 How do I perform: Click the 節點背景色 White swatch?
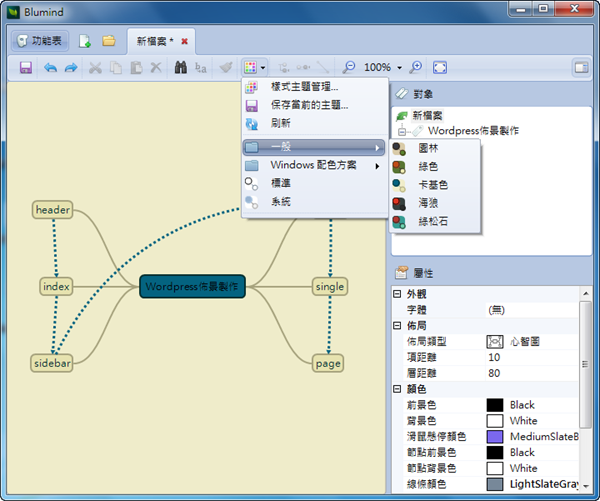[495, 468]
